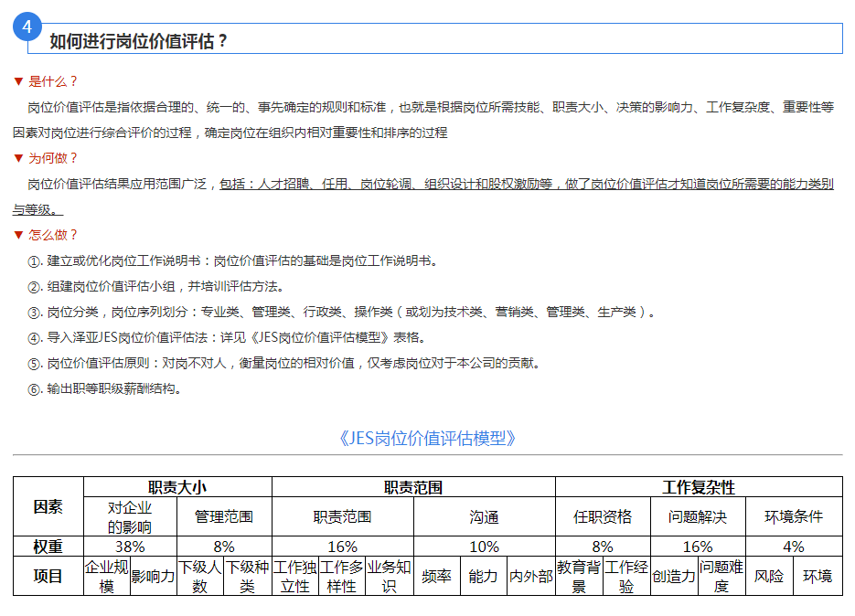Collapse the 是什么？ red triangle
Image resolution: width=855 pixels, height=616 pixels.
(17, 81)
